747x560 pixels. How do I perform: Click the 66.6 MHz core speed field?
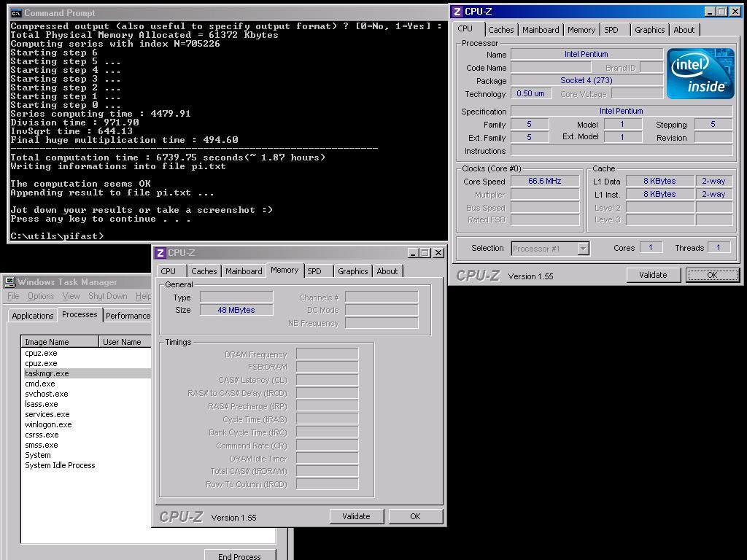[x=545, y=181]
